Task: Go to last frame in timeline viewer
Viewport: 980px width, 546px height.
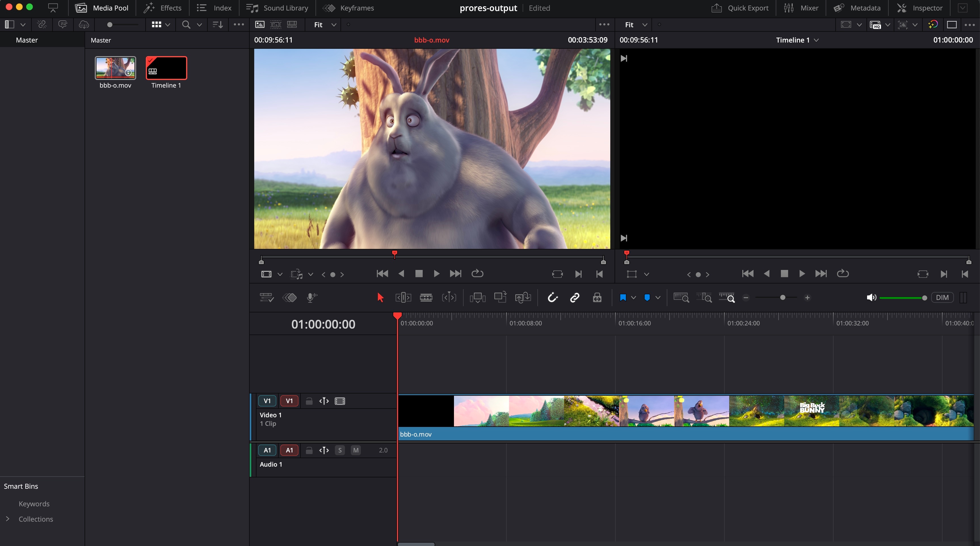Action: (821, 274)
